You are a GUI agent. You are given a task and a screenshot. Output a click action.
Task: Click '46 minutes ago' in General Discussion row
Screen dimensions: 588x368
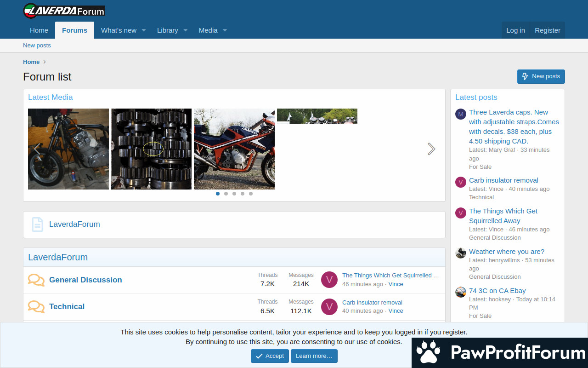click(x=362, y=284)
